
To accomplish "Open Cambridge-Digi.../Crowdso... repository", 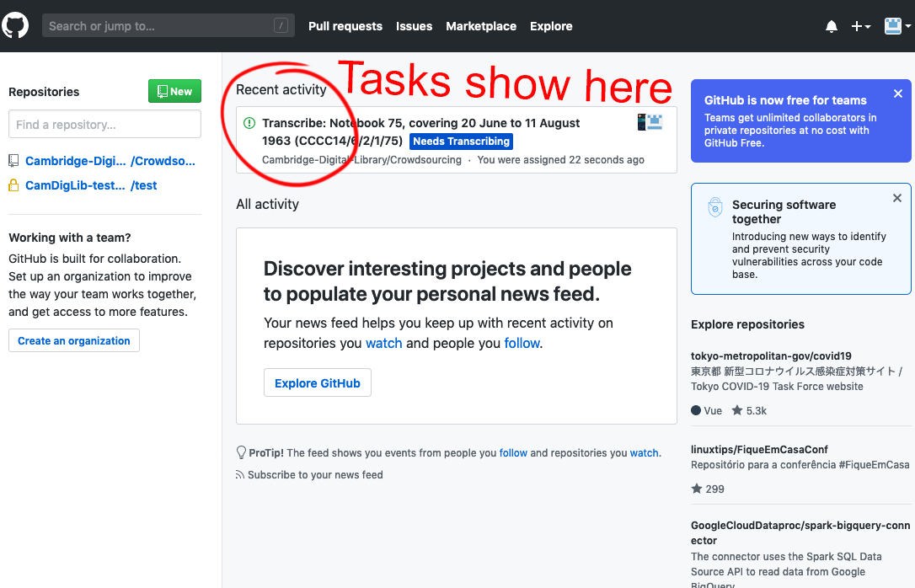I will point(110,161).
